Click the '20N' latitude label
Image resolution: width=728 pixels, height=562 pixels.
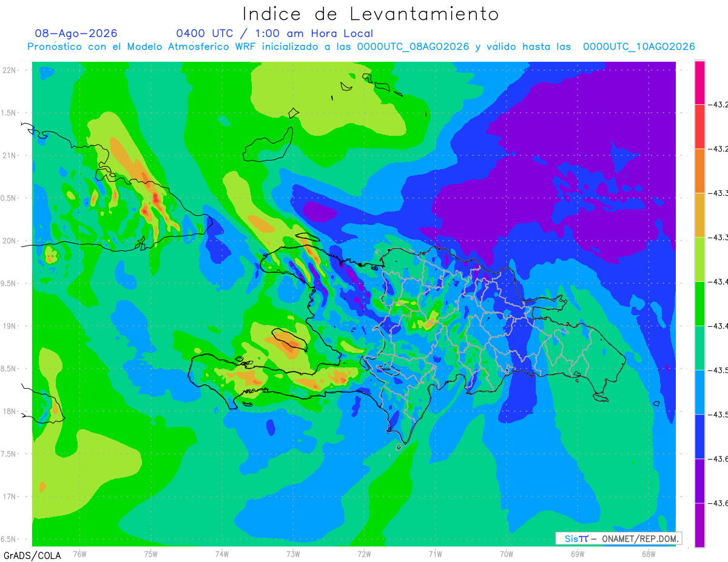tap(10, 241)
